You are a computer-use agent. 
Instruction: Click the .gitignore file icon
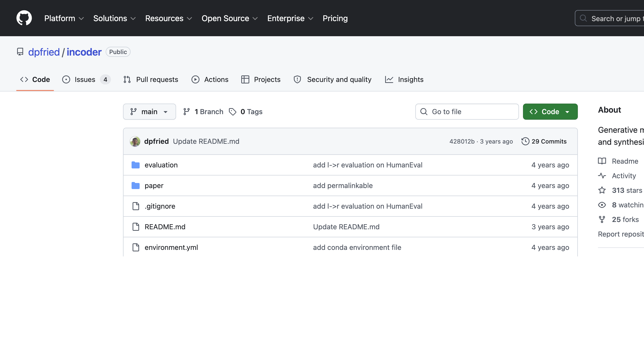pos(136,206)
